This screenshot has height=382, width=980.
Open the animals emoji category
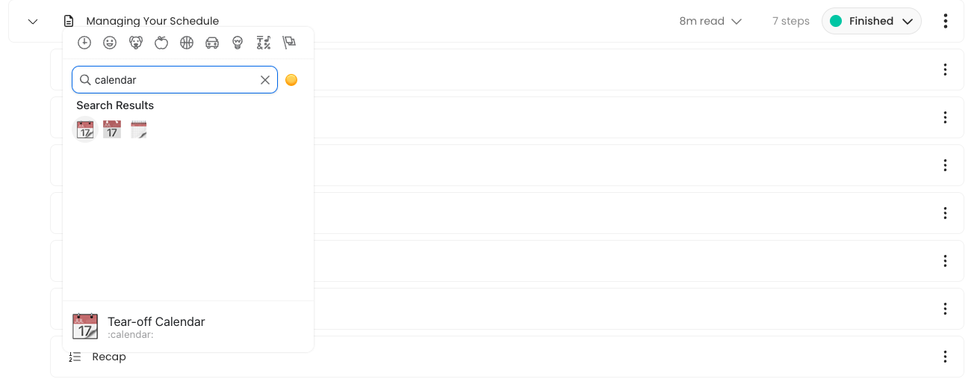click(135, 43)
